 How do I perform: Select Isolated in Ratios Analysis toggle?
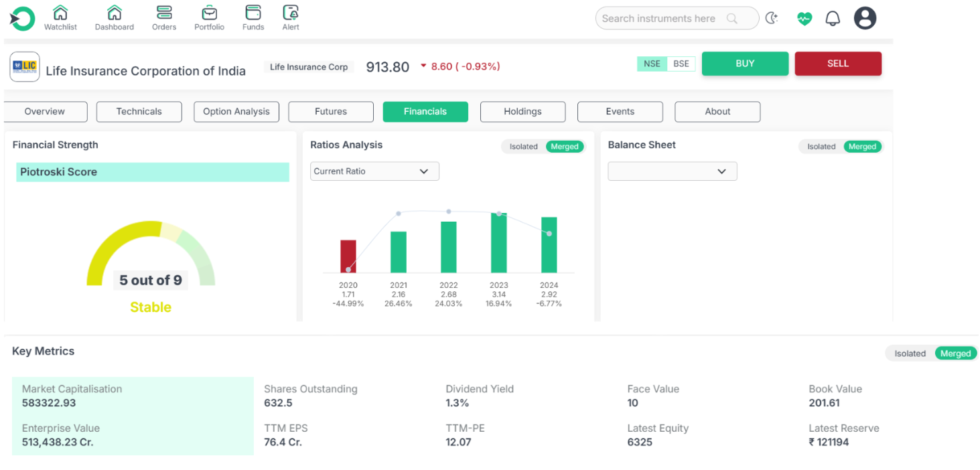coord(523,147)
